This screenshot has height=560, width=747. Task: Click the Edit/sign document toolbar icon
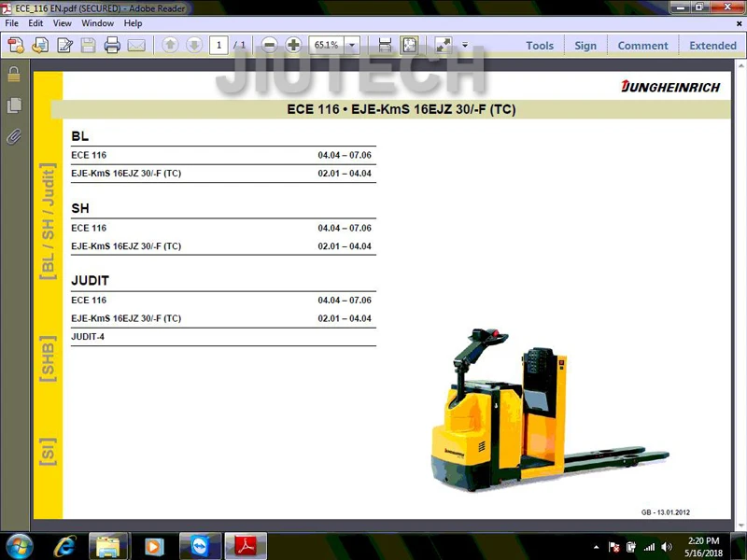pyautogui.click(x=64, y=45)
